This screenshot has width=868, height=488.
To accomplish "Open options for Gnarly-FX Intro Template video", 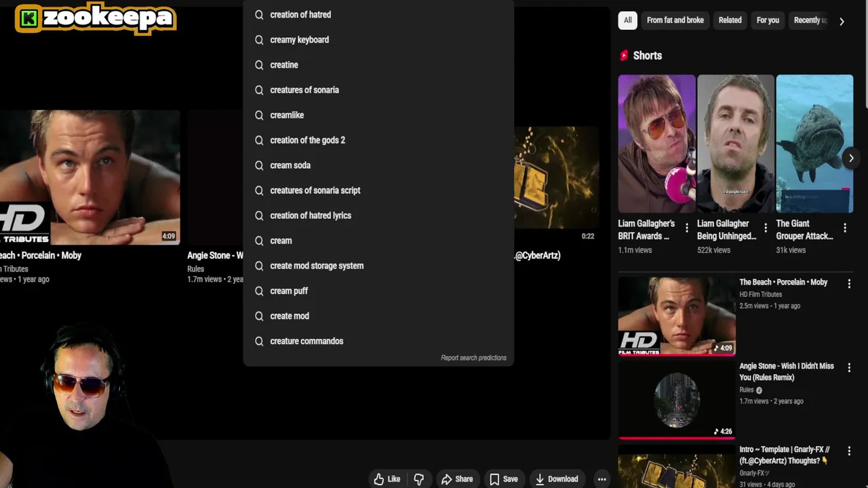I will click(x=849, y=451).
